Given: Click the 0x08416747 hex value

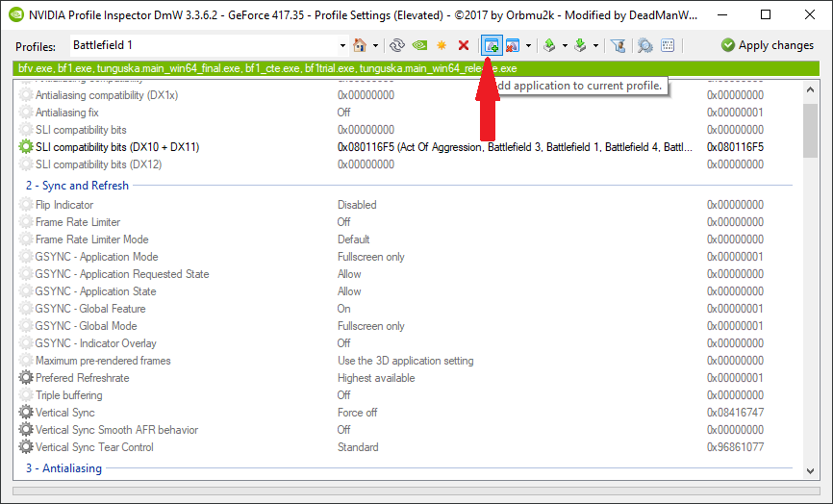Looking at the screenshot, I should pyautogui.click(x=735, y=413).
